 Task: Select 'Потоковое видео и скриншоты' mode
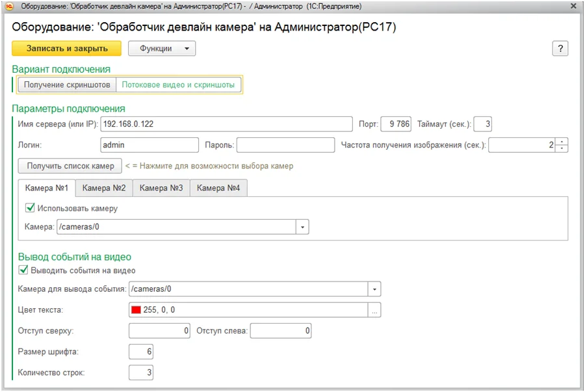coord(178,85)
